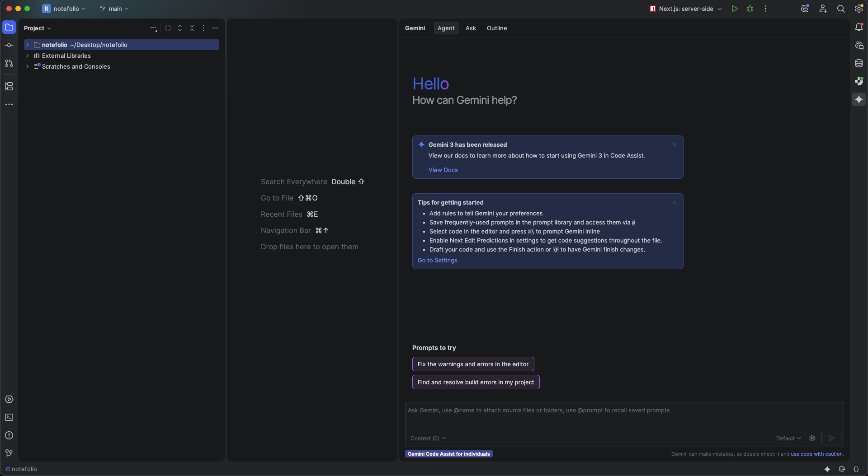This screenshot has width=868, height=476.
Task: Click the Debug bug icon
Action: point(750,9)
